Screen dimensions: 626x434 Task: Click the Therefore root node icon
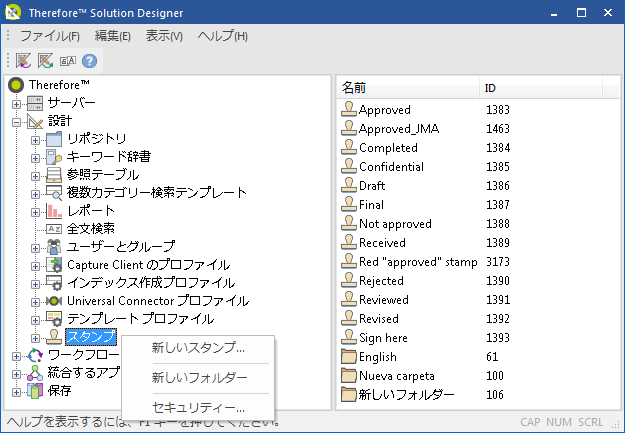pyautogui.click(x=16, y=85)
